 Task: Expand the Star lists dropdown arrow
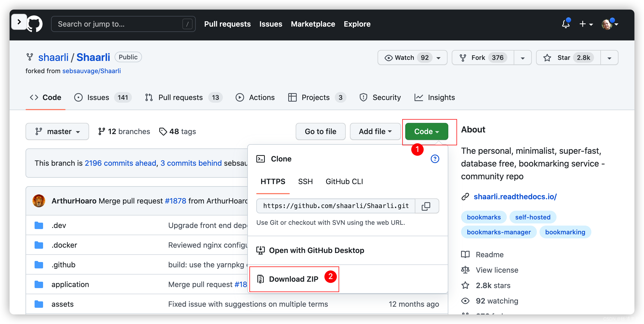tap(609, 58)
